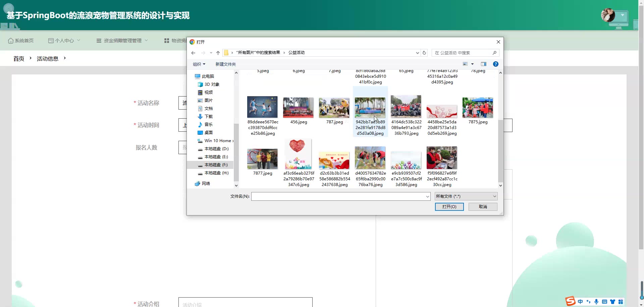644x307 pixels.
Task: Open the view mode dropdown arrow
Action: [473, 64]
